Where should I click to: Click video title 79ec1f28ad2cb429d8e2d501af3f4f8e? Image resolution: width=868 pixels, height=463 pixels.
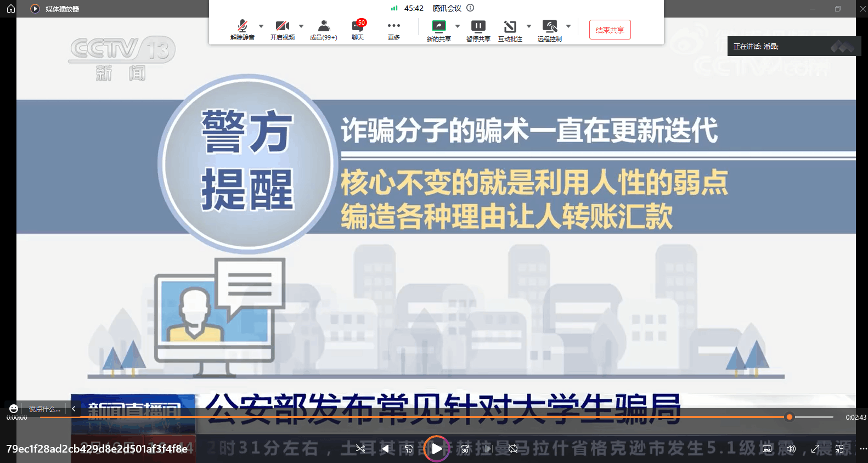97,449
